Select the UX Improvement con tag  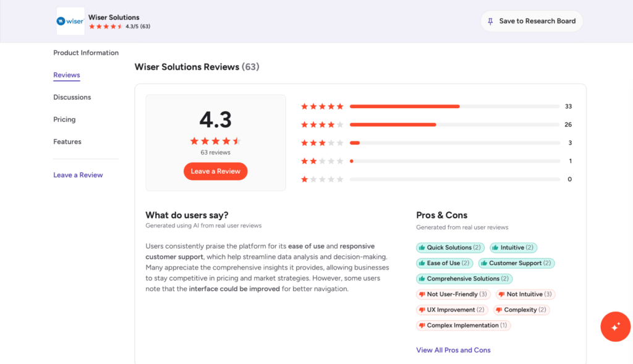[452, 310]
